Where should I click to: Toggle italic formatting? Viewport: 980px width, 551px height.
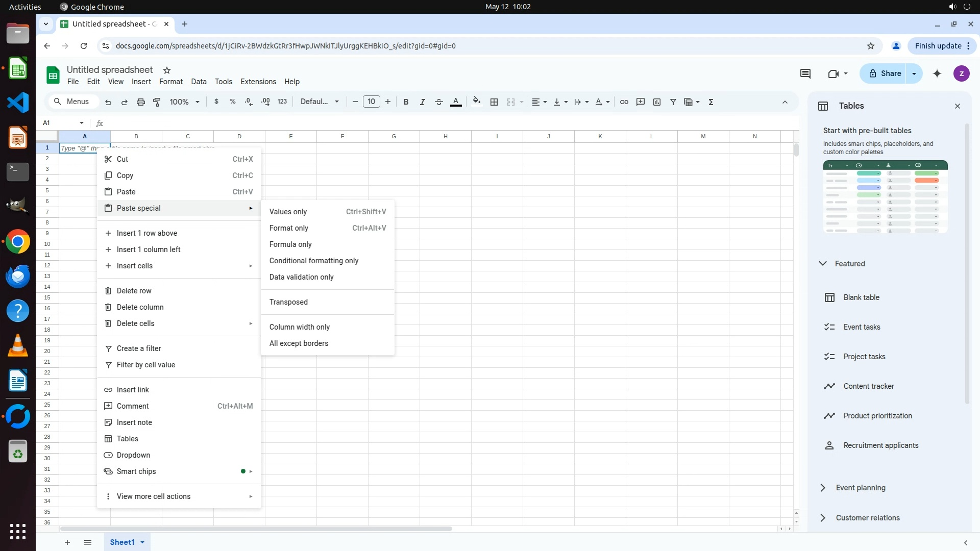[422, 102]
